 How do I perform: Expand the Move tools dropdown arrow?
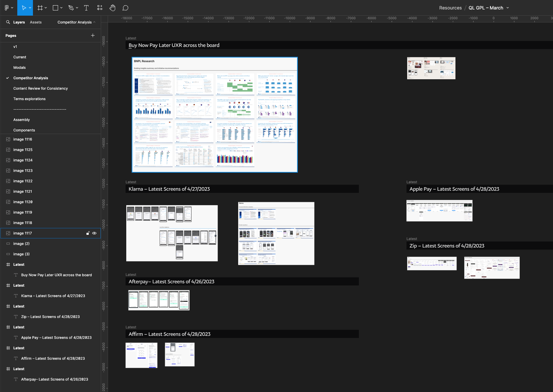click(30, 8)
